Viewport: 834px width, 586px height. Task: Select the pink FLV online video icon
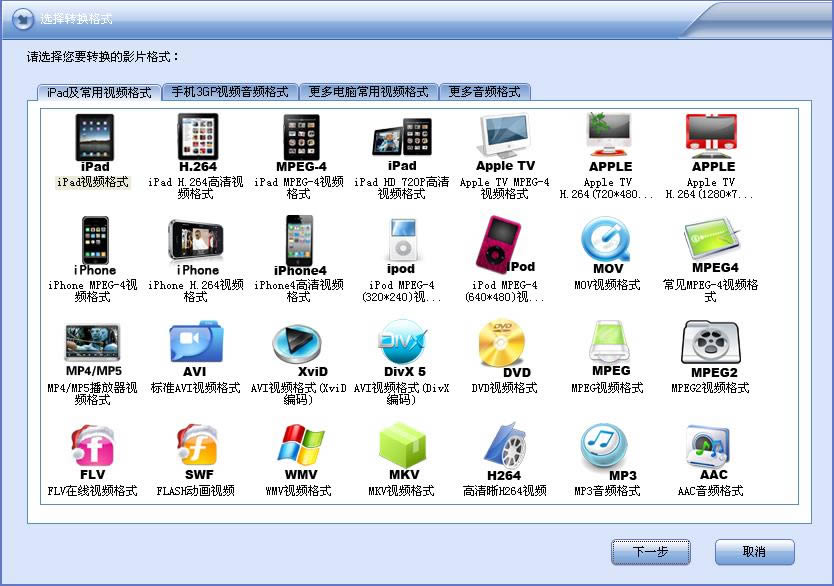pyautogui.click(x=93, y=452)
